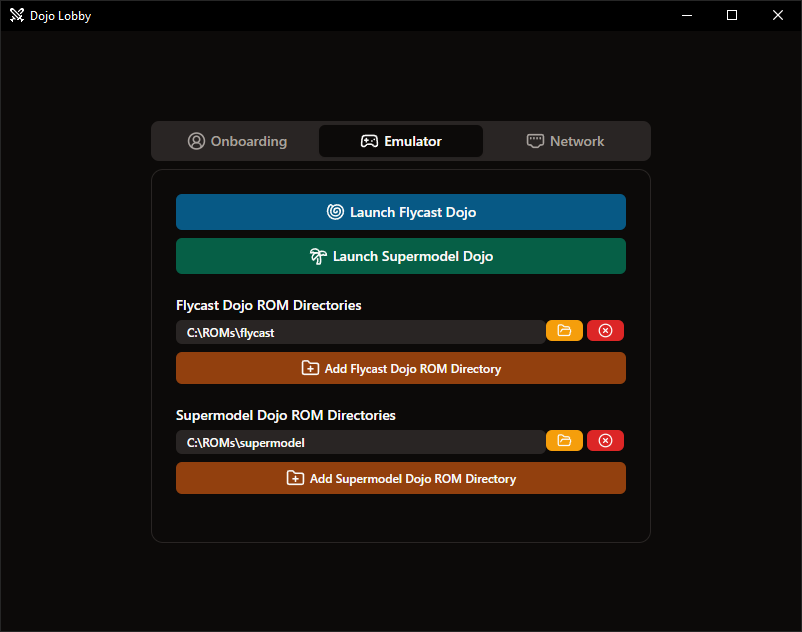Launch Flycast Dojo emulator
802x632 pixels.
coord(401,212)
